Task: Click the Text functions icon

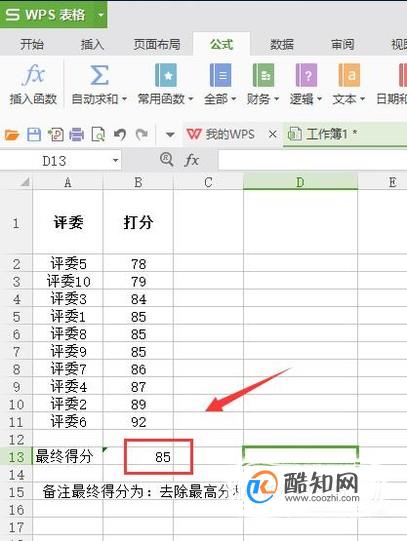Action: point(349,75)
